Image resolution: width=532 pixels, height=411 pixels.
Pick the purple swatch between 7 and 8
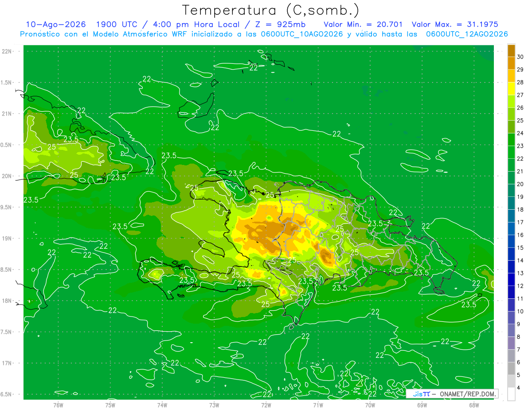(x=511, y=343)
